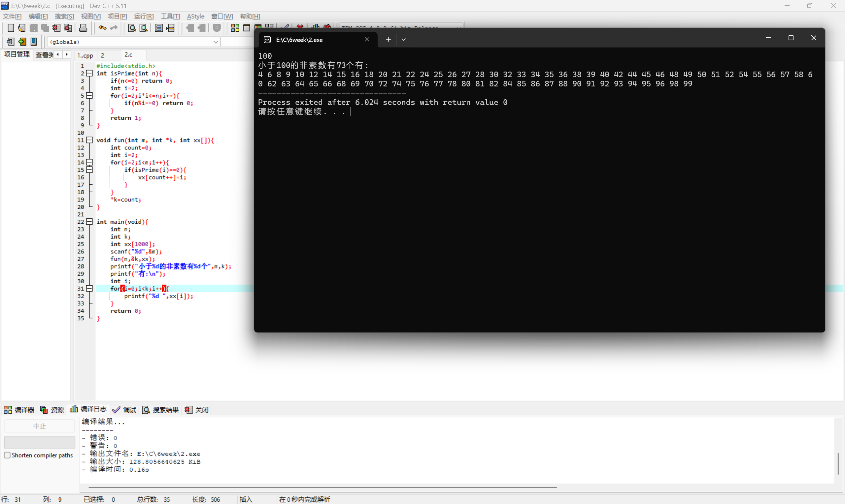
Task: Click the Undo arrow icon
Action: click(102, 28)
